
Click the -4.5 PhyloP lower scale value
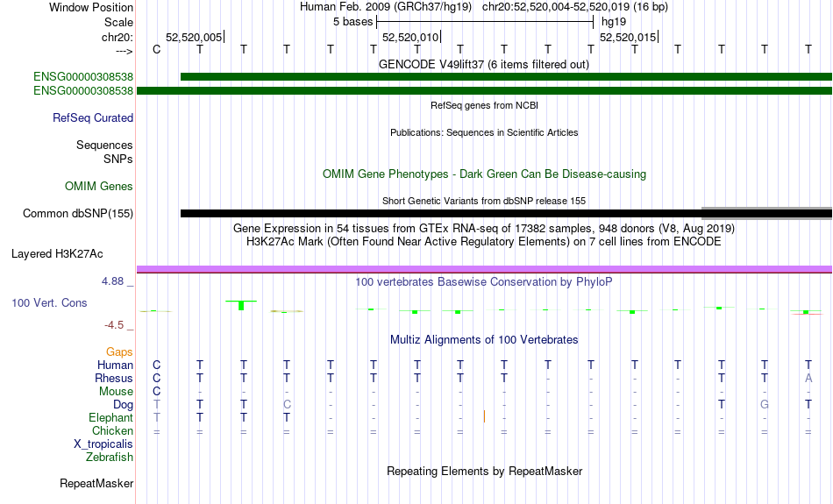tap(114, 325)
